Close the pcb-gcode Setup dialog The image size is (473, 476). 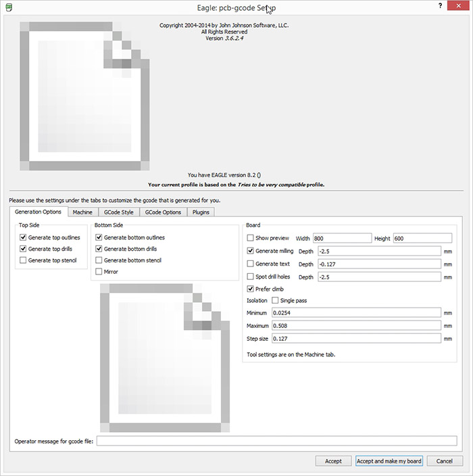(458, 6)
